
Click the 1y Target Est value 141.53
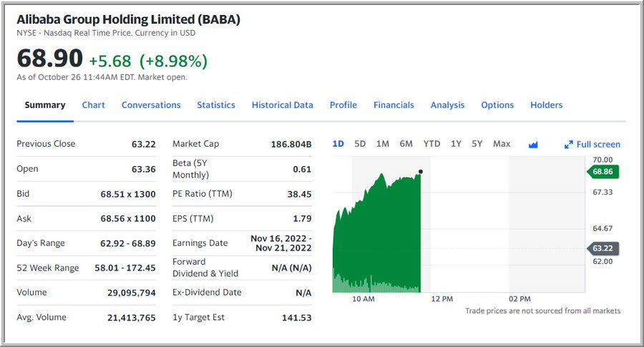point(296,318)
